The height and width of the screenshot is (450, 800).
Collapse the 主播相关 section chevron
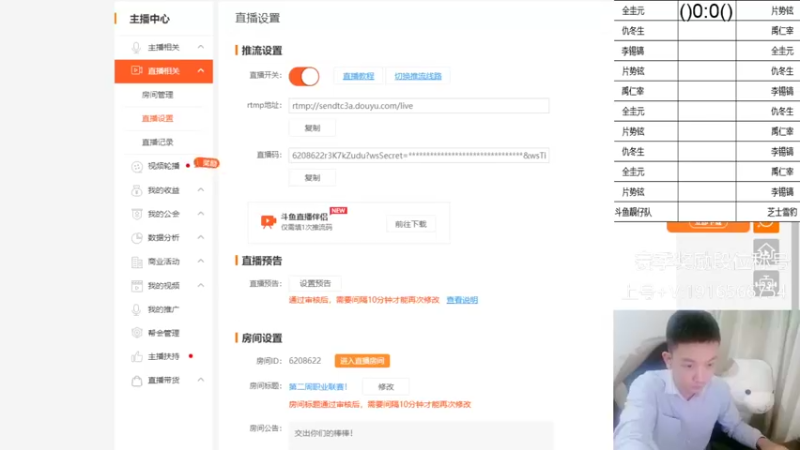coord(201,47)
